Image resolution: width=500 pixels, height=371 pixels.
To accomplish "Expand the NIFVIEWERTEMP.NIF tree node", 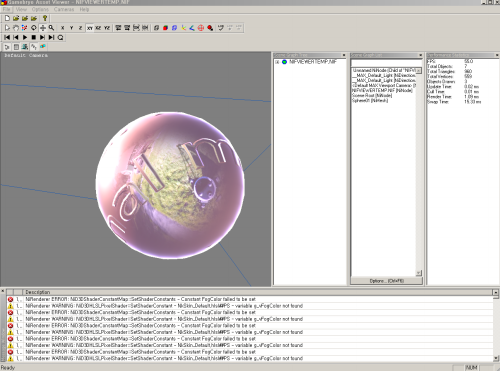I will pos(277,62).
